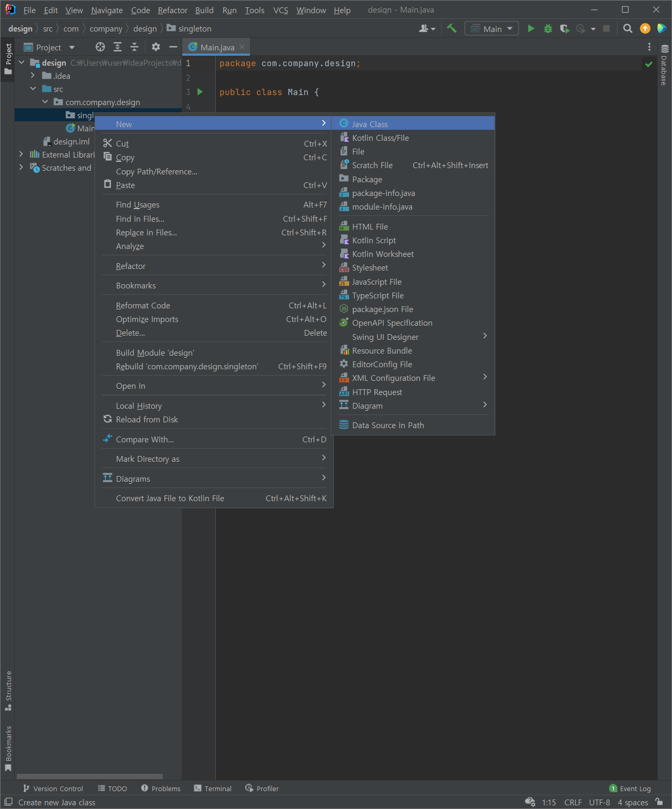Open the Problems tool window
This screenshot has height=809, width=672.
pyautogui.click(x=161, y=789)
